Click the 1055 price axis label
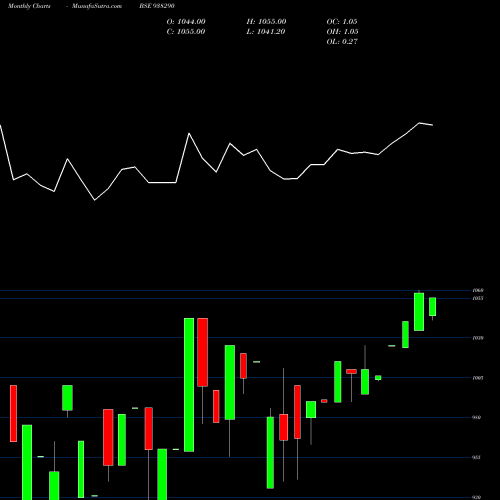This screenshot has width=500, height=500. 478,298
